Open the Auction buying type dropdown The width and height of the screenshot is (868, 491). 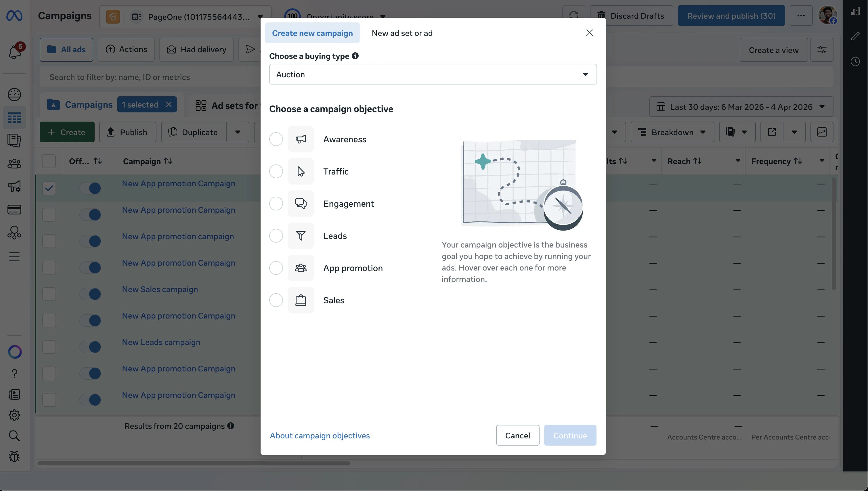[433, 74]
